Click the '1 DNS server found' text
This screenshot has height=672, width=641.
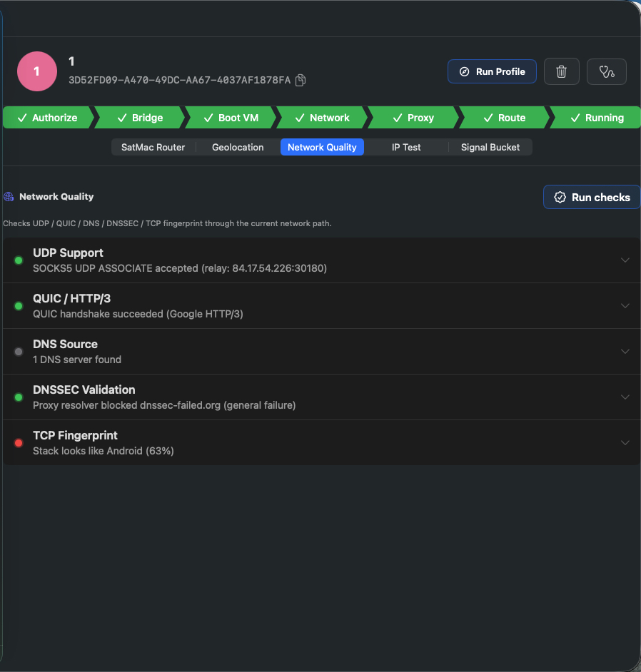click(77, 360)
